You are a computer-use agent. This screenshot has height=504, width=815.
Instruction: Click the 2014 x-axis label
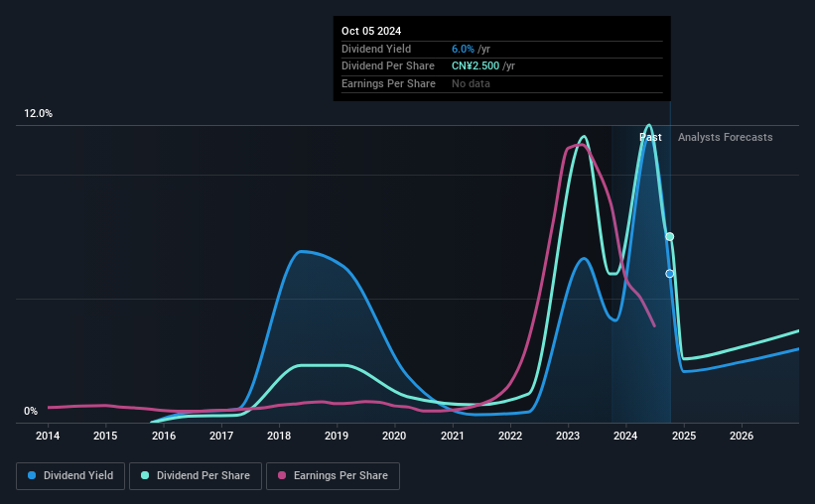(48, 436)
